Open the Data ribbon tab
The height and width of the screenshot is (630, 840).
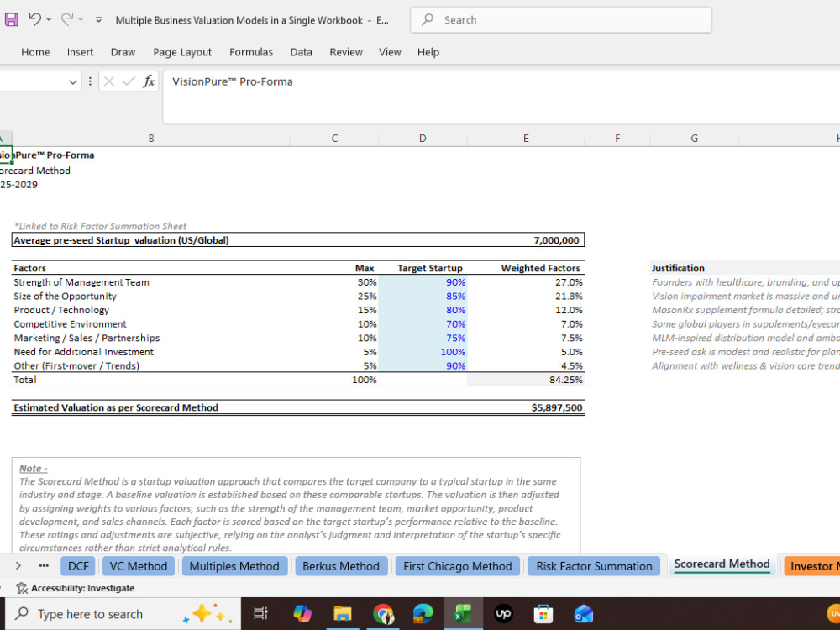coord(301,52)
